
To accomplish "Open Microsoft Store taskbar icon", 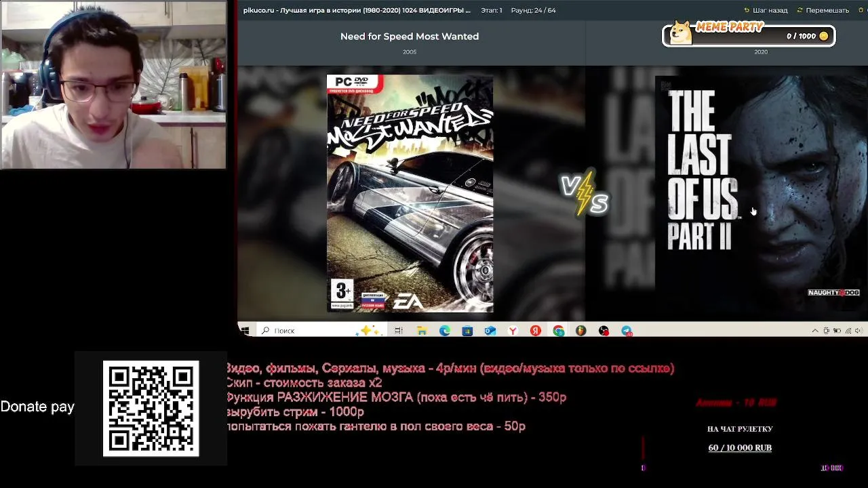I will 467,330.
